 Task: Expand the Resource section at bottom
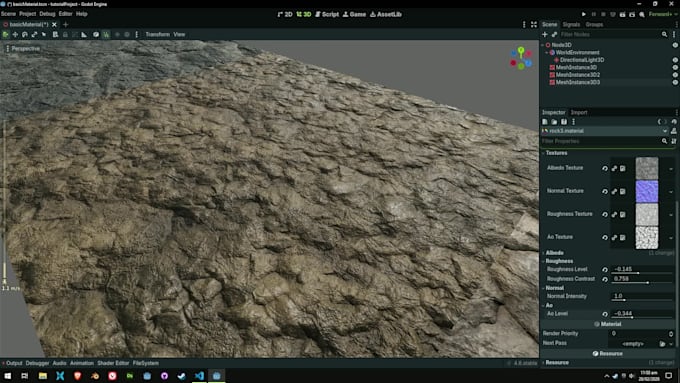click(557, 363)
